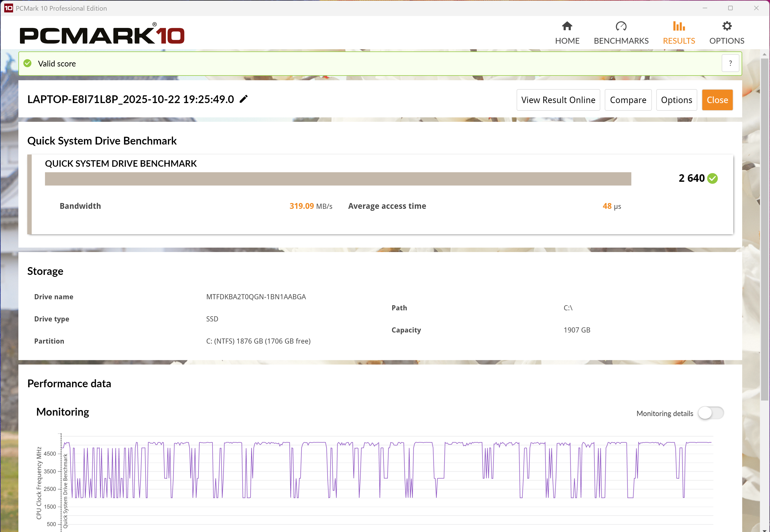Open the Options gear icon

727,26
